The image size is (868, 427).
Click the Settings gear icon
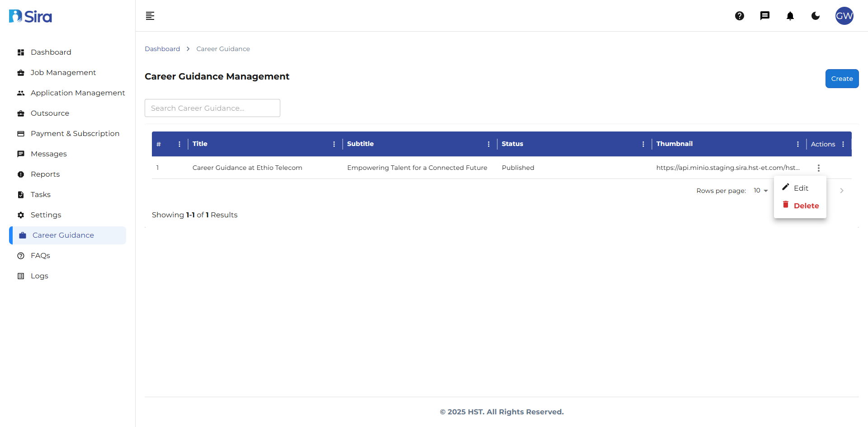pyautogui.click(x=21, y=215)
